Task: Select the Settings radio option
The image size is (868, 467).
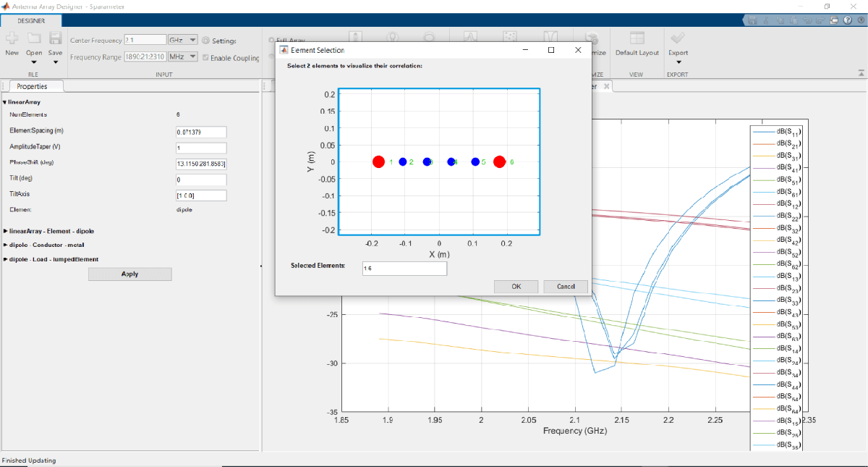Action: tap(207, 41)
